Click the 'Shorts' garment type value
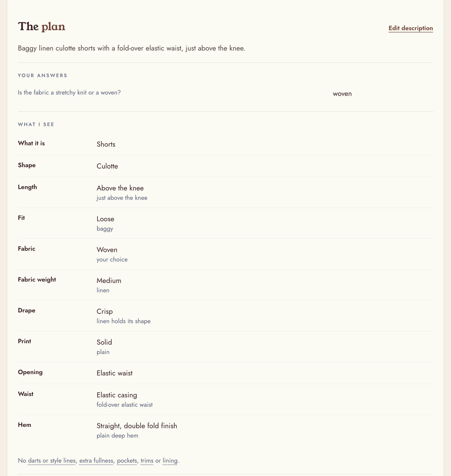This screenshot has width=451, height=476. (106, 144)
